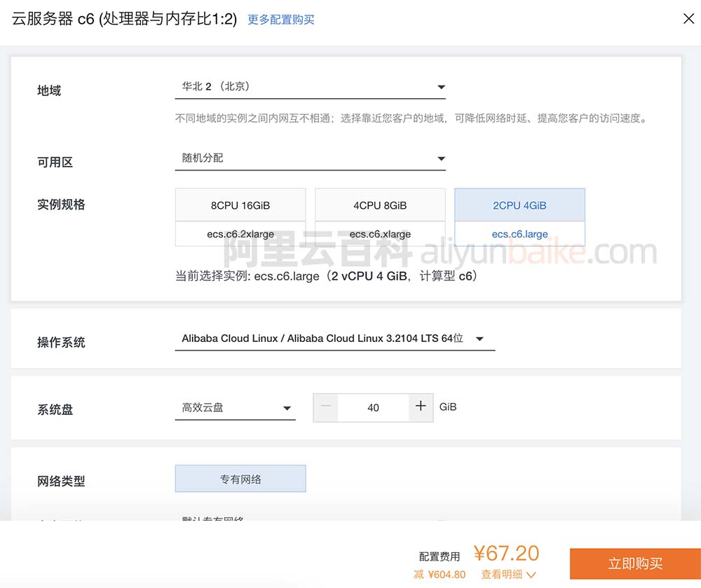Open the 操作系统 dropdown with Alibaba Cloud Linux
This screenshot has height=588, width=701.
pyautogui.click(x=335, y=339)
